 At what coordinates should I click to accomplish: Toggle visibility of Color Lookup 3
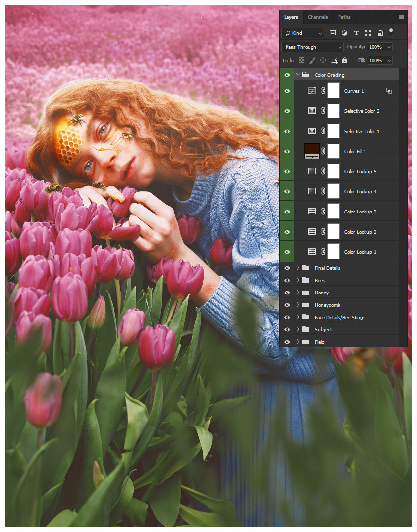pyautogui.click(x=287, y=212)
